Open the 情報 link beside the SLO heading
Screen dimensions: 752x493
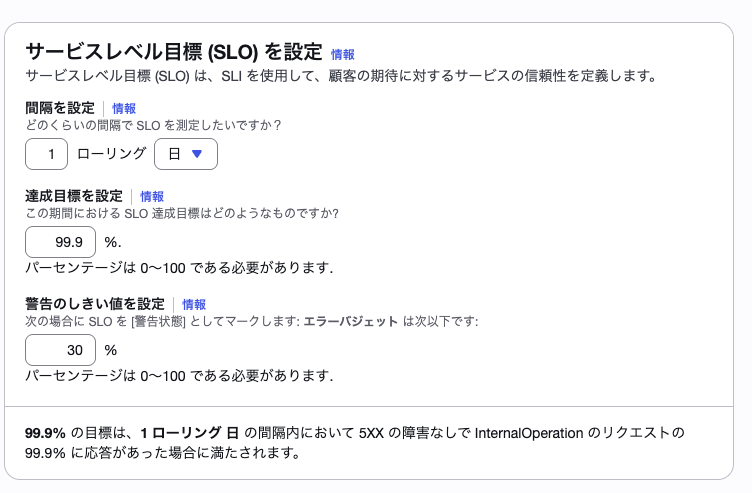tap(342, 54)
